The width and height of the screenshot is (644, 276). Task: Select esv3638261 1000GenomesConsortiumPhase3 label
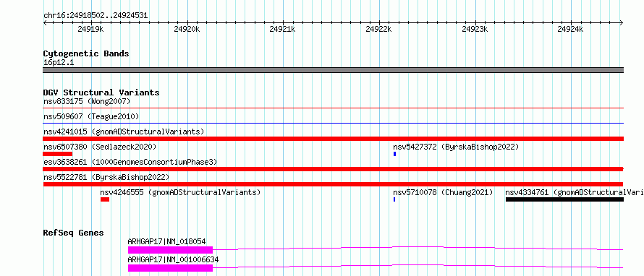tap(130, 162)
